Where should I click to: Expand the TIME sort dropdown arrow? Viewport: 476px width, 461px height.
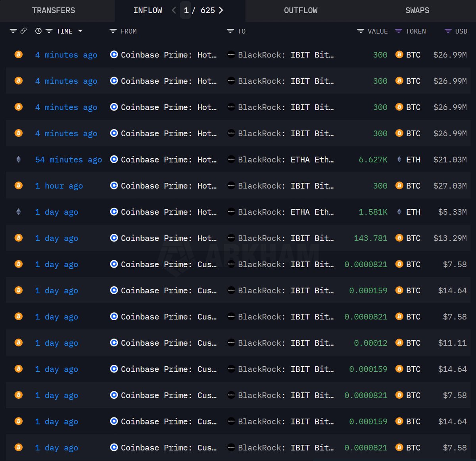[80, 31]
